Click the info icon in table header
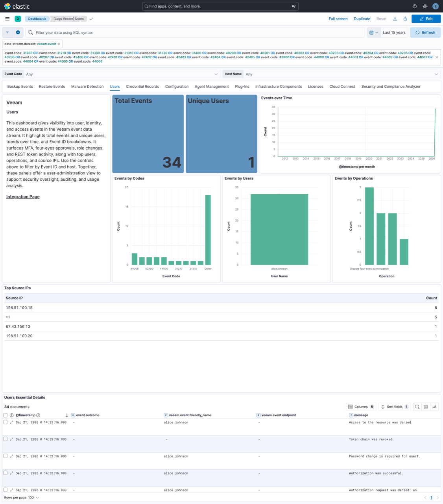 click(x=11, y=415)
